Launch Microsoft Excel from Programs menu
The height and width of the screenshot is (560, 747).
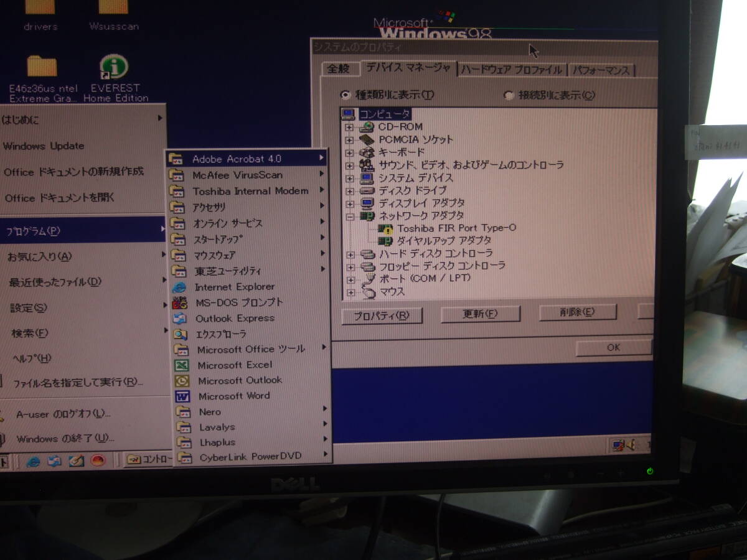[235, 365]
